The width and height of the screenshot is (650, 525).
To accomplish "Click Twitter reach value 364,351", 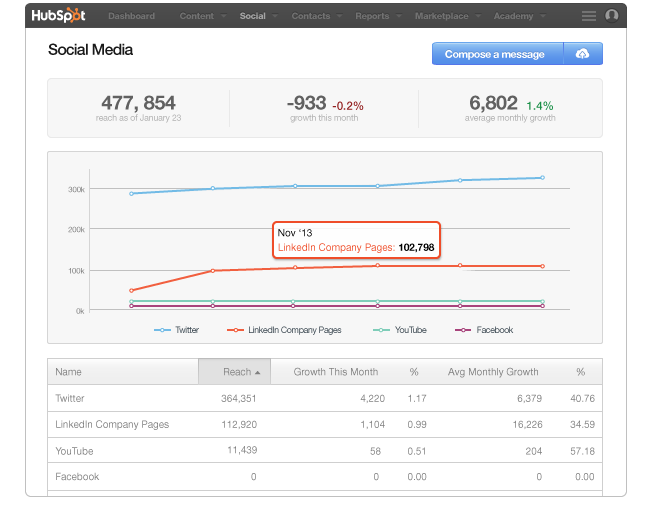I will [238, 399].
